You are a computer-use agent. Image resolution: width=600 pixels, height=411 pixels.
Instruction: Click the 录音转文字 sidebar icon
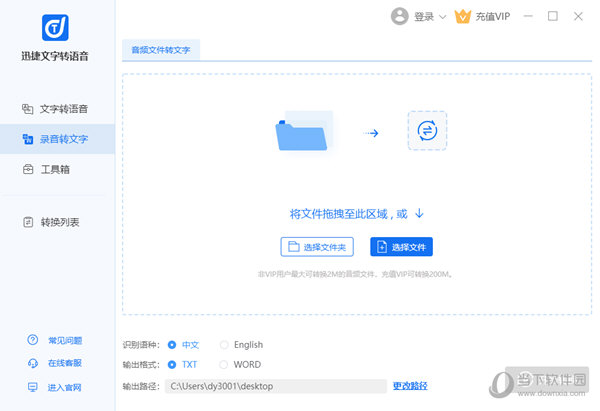click(28, 139)
